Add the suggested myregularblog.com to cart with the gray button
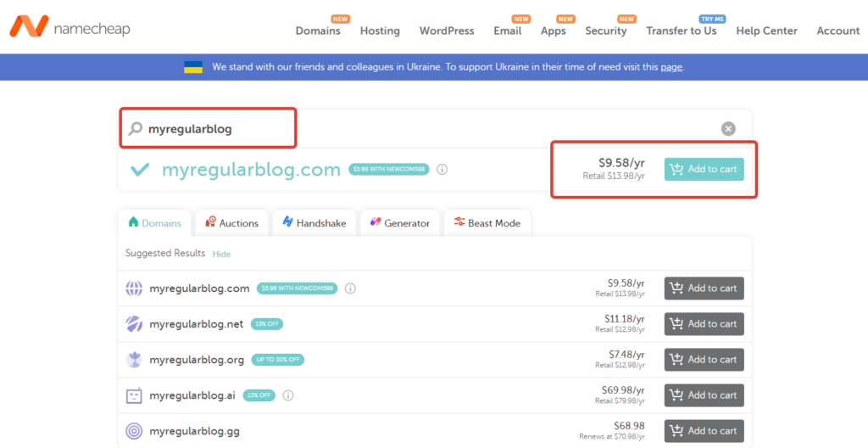Image resolution: width=868 pixels, height=448 pixels. click(704, 288)
